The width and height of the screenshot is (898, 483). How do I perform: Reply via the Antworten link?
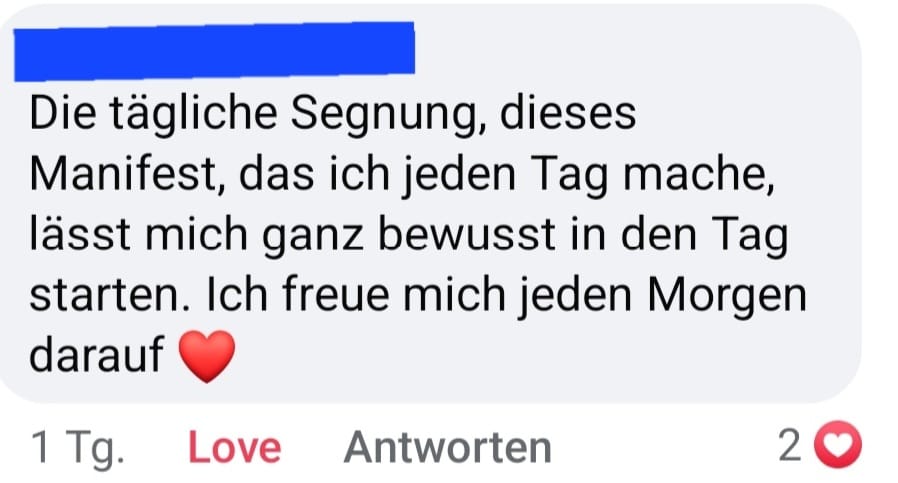tap(448, 447)
